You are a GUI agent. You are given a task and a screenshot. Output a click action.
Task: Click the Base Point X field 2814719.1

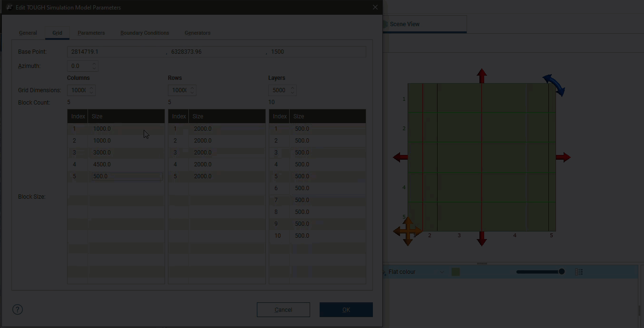(117, 51)
